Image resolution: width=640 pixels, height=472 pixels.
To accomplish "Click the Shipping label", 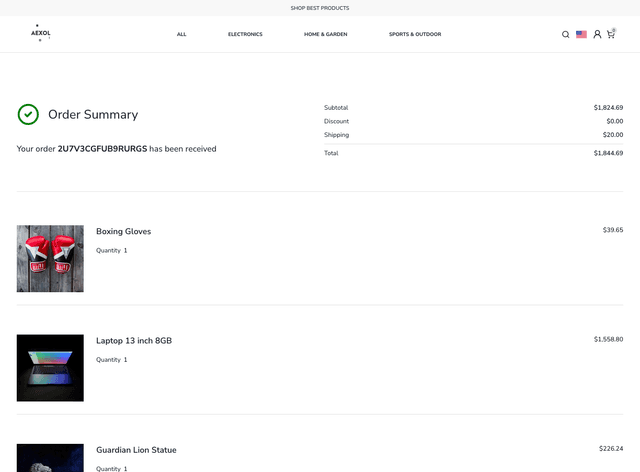I will click(336, 135).
